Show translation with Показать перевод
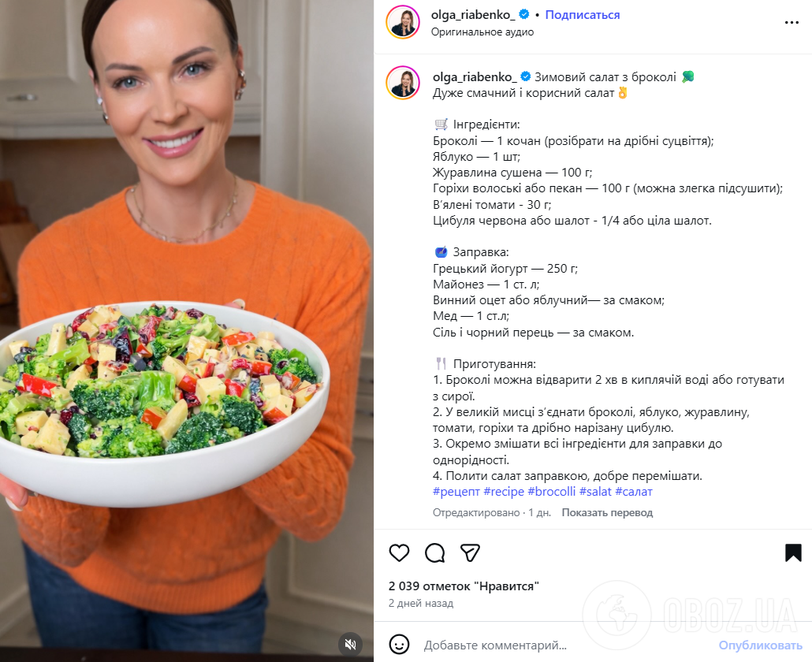 (x=607, y=512)
